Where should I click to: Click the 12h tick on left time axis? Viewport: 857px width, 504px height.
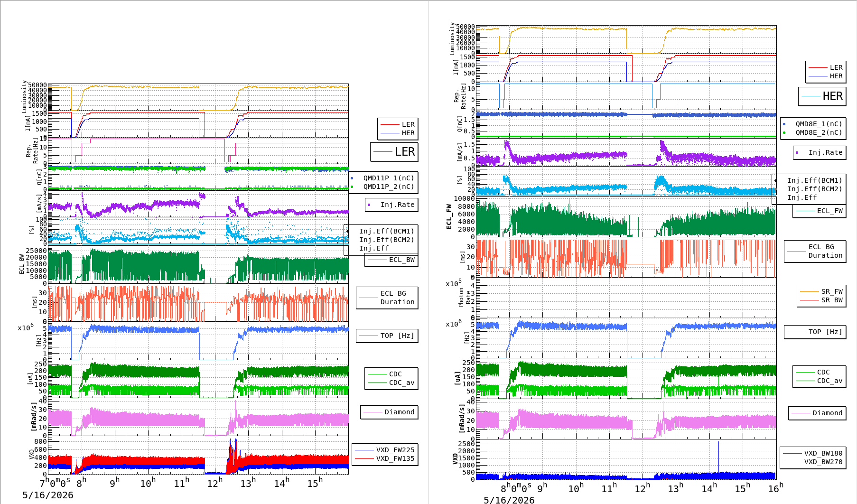214,483
